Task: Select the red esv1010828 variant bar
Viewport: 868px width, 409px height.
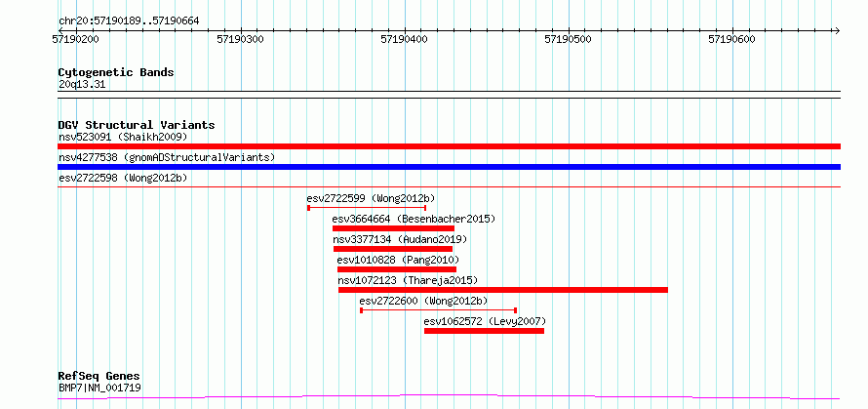Action: click(x=397, y=269)
